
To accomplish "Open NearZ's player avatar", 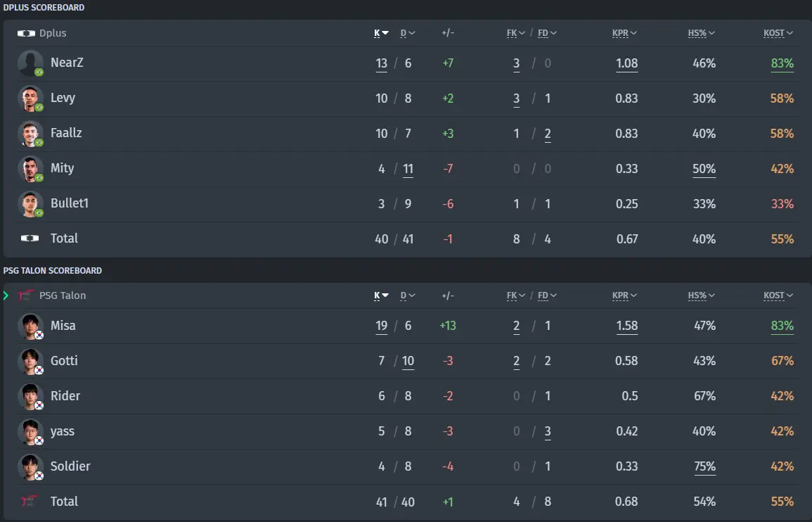I will (30, 63).
